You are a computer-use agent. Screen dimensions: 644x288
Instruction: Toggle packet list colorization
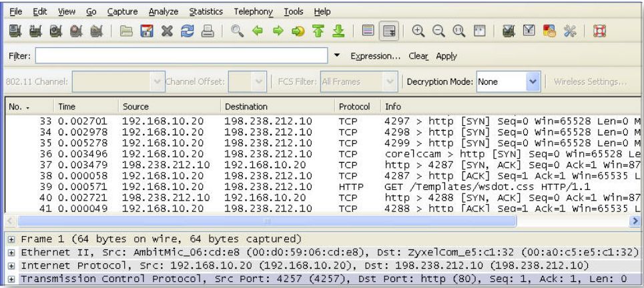click(x=368, y=31)
